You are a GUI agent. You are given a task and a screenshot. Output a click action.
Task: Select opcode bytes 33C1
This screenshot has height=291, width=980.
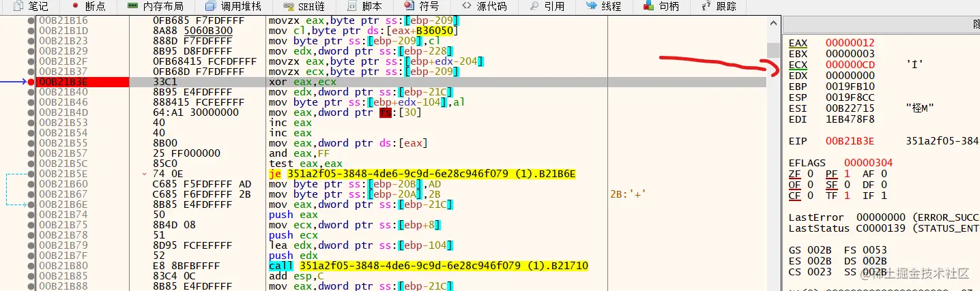164,82
